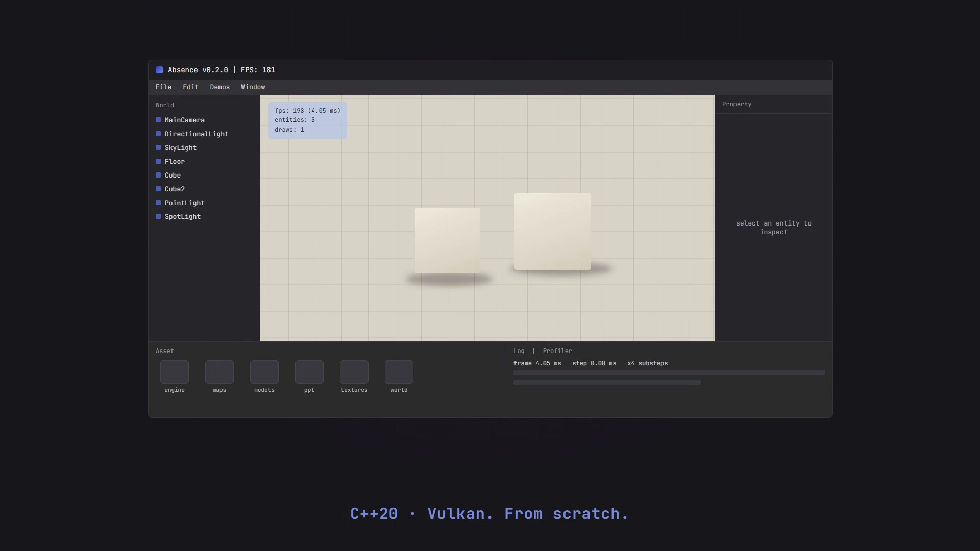Image resolution: width=980 pixels, height=551 pixels.
Task: Click the blue icon beside SkyLight
Action: tap(158, 148)
